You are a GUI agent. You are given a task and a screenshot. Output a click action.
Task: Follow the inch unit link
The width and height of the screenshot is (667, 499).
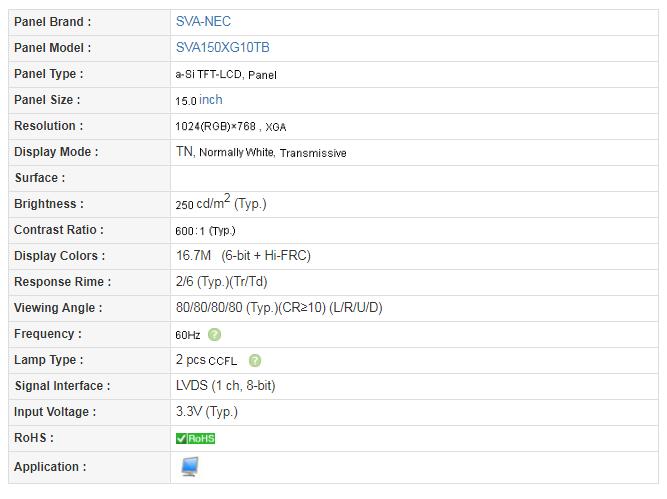coord(211,100)
